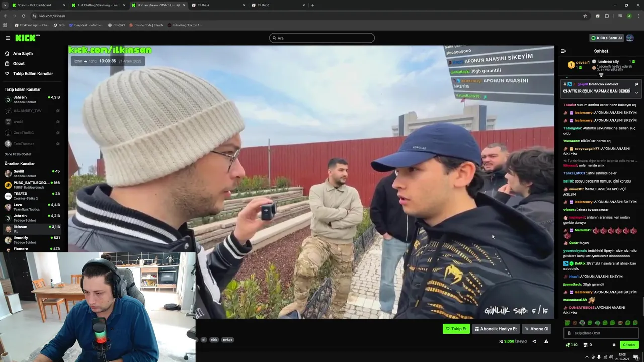Screen dimensions: 644x362
Task: Switch to CİHAZ-5 browser tab
Action: click(278, 5)
